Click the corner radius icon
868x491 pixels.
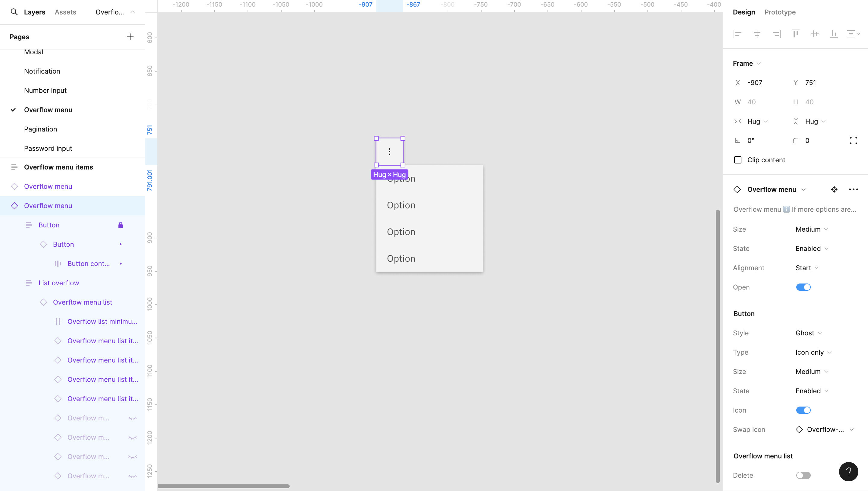(796, 141)
